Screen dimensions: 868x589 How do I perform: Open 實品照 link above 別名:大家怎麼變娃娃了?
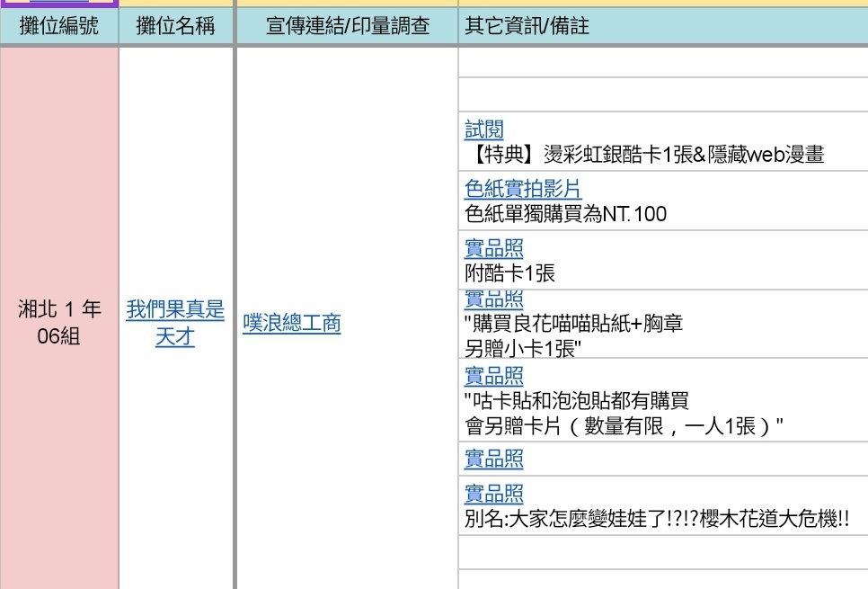click(494, 493)
